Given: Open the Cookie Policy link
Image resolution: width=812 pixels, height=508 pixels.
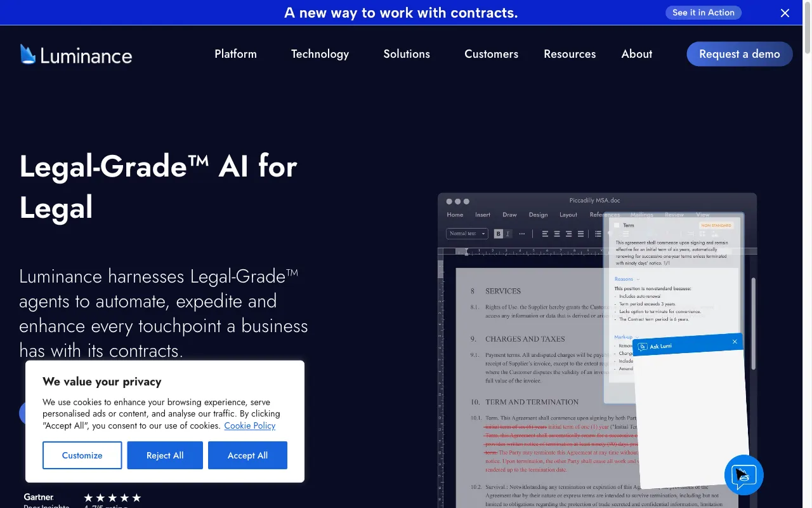Looking at the screenshot, I should (x=249, y=425).
